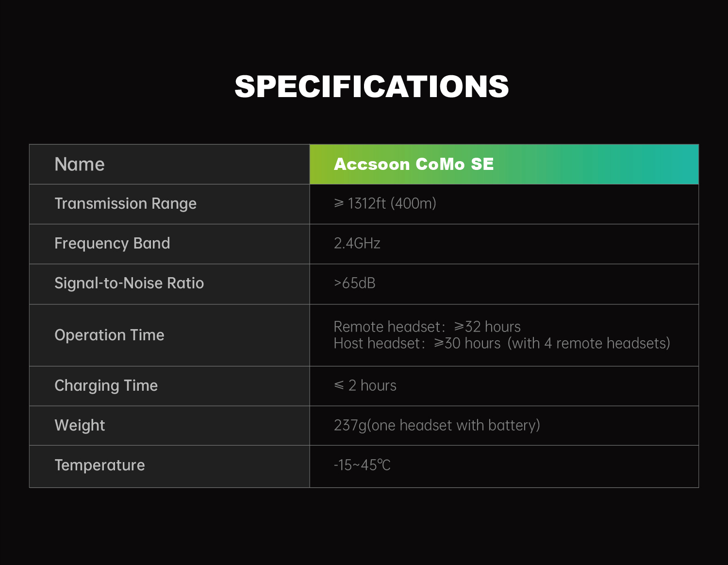This screenshot has width=728, height=565.
Task: Select the Operation Time label
Action: tap(109, 335)
